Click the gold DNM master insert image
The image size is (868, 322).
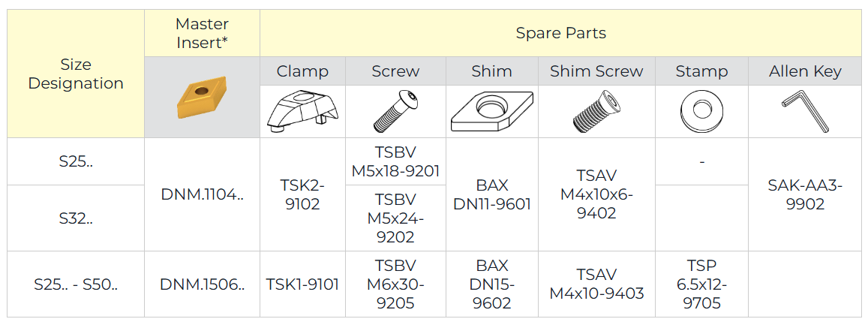click(x=202, y=97)
